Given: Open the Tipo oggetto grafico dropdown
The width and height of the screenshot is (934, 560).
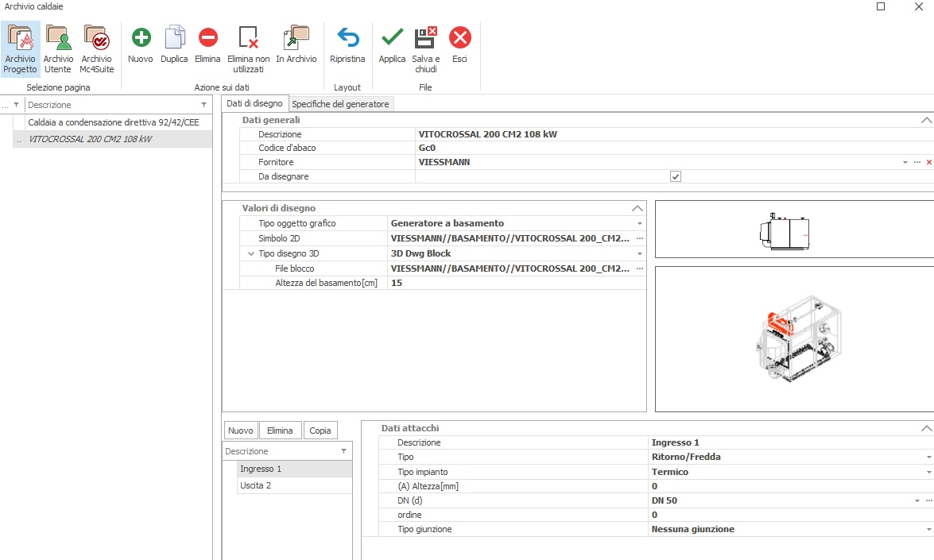Looking at the screenshot, I should [x=639, y=224].
